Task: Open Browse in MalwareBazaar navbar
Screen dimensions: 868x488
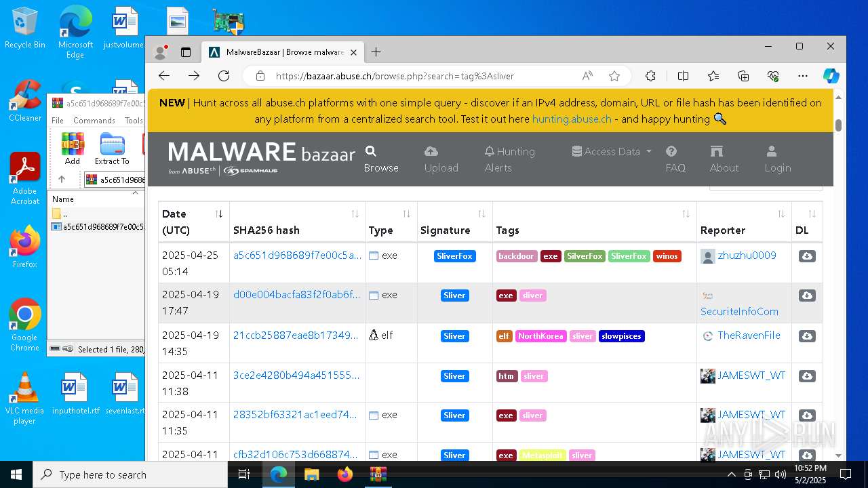Action: pyautogui.click(x=381, y=159)
